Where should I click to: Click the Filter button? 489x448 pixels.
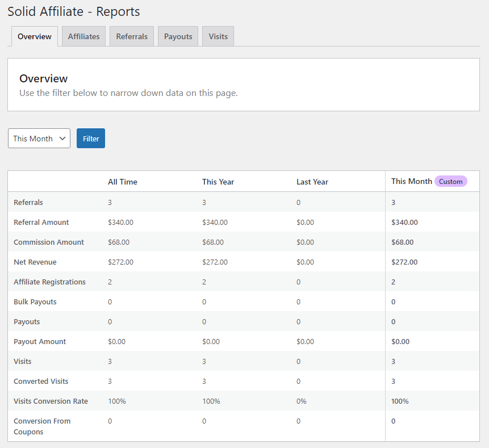pyautogui.click(x=90, y=138)
